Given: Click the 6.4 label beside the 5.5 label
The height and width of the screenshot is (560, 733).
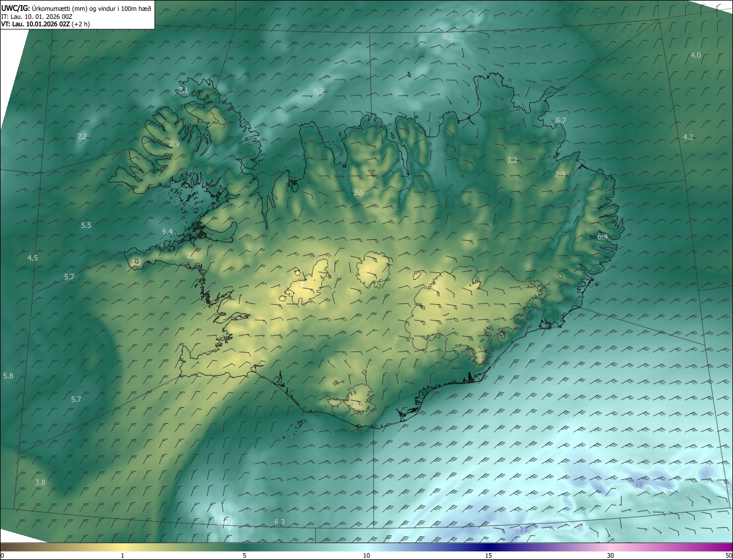Looking at the screenshot, I should [167, 231].
